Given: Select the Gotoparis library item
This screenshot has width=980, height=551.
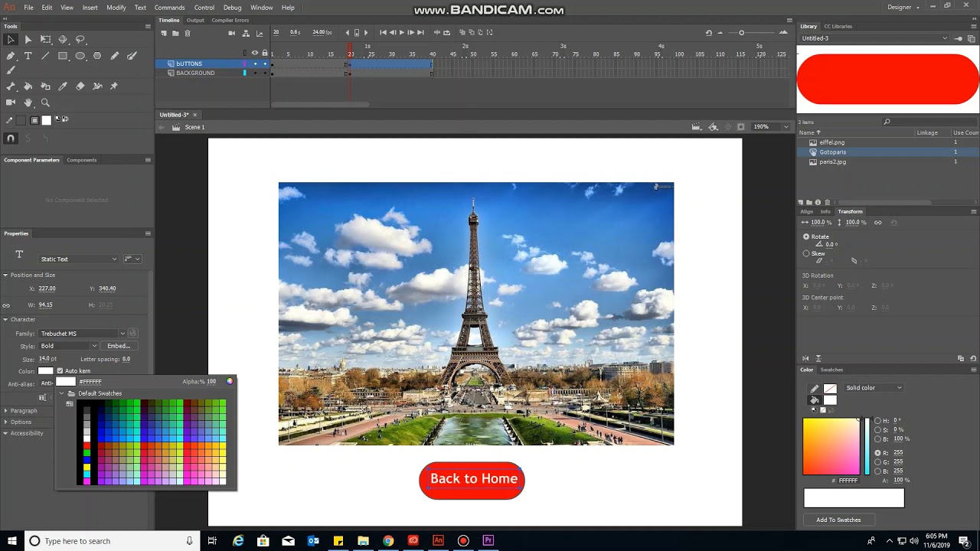Looking at the screenshot, I should coord(832,152).
